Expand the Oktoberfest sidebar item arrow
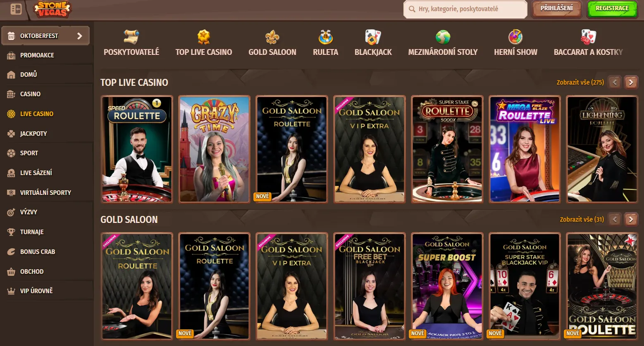The image size is (644, 346). 80,36
